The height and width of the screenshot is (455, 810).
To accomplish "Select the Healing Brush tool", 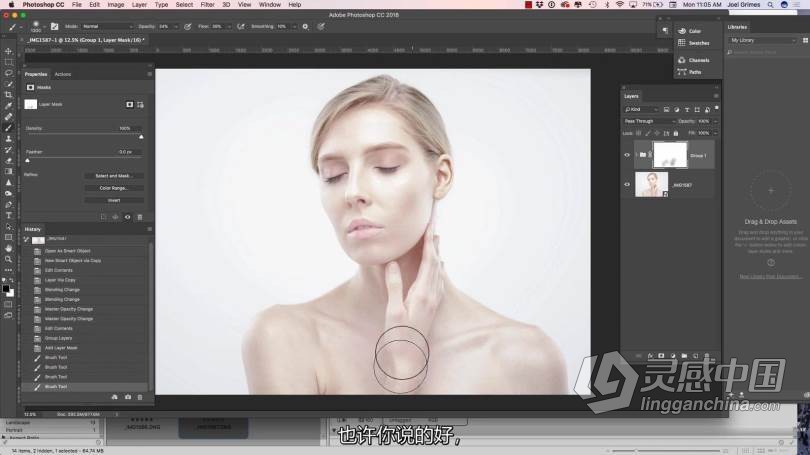I will (8, 117).
